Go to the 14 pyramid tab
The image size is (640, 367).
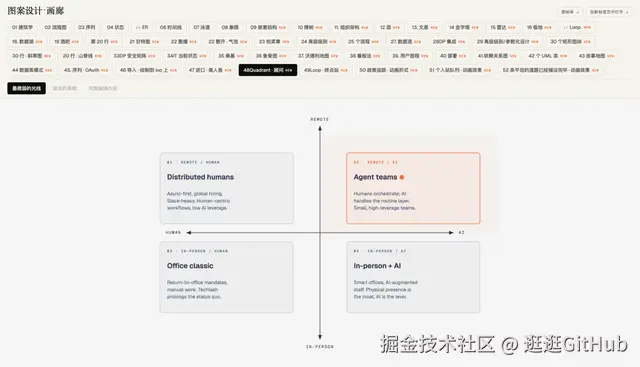(464, 27)
